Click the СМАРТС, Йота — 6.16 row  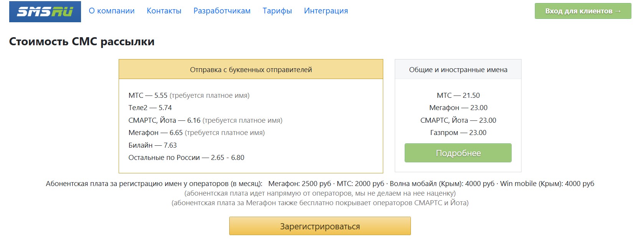164,120
